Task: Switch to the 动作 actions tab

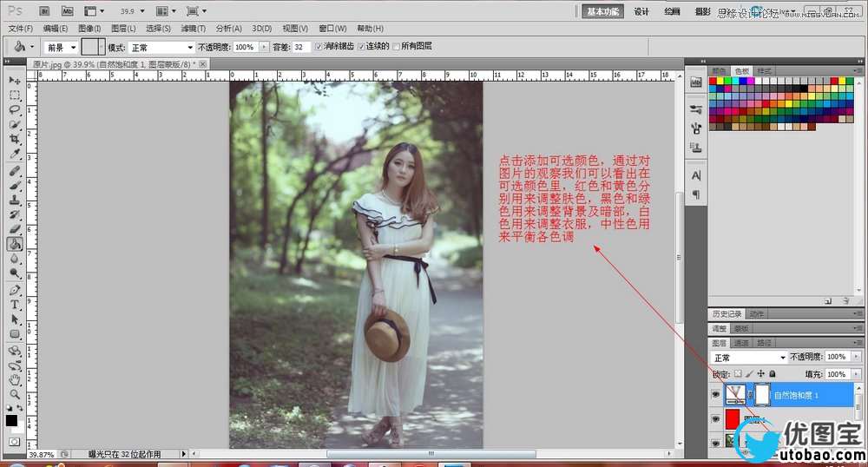Action: pyautogui.click(x=756, y=313)
